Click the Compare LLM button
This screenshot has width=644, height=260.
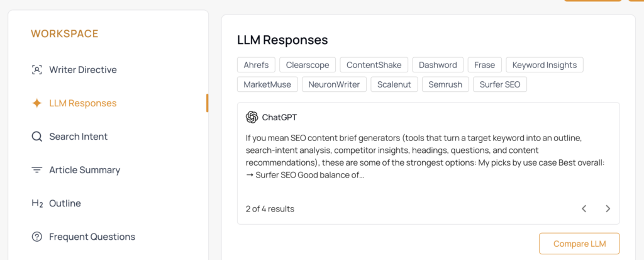(579, 244)
